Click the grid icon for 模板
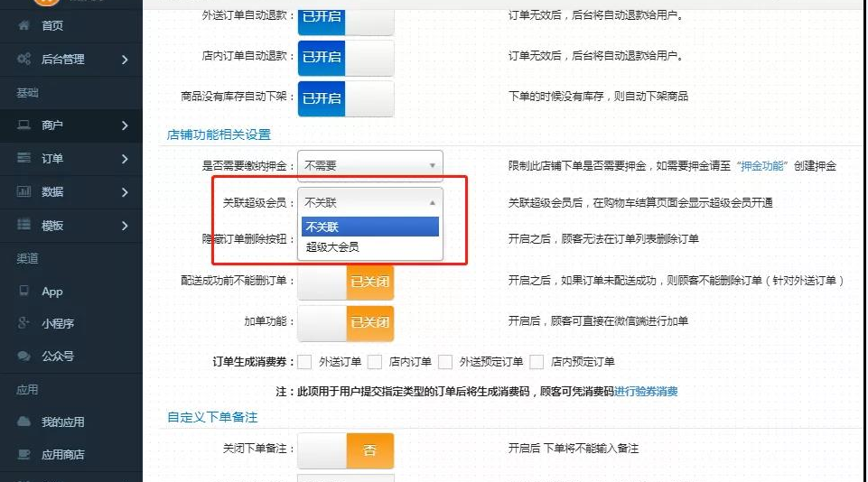This screenshot has height=482, width=868. 23,224
